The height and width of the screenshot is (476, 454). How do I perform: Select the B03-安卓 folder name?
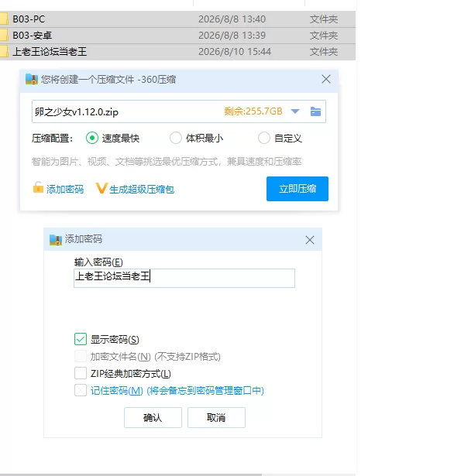click(x=33, y=35)
